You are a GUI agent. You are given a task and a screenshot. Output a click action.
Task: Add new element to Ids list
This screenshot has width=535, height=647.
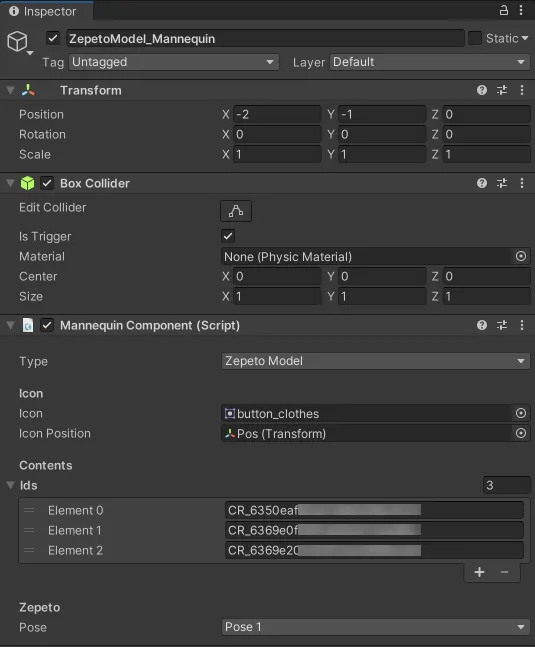tap(479, 572)
